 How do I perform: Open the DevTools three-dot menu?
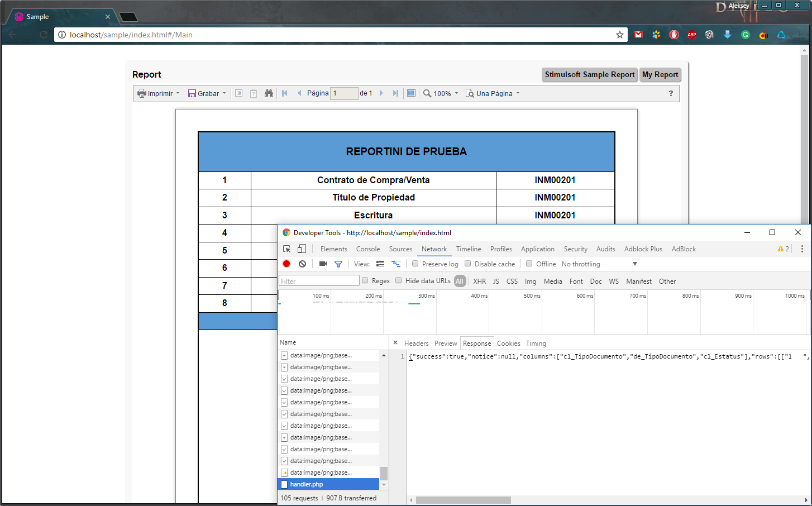(x=802, y=249)
